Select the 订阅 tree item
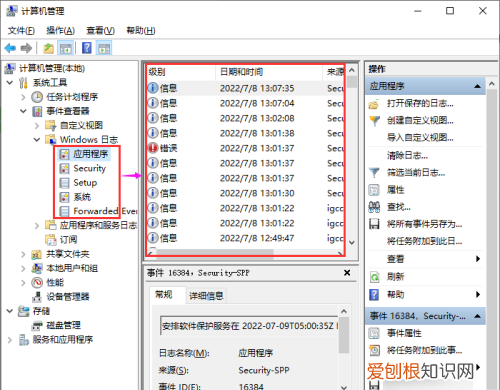Screen dimensions: 500x390 pos(68,240)
